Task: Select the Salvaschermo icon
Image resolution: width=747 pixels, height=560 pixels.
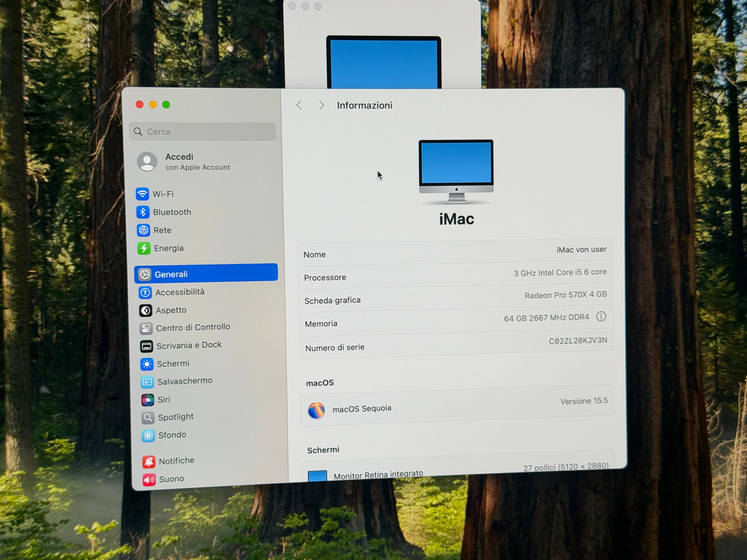Action: 147,382
